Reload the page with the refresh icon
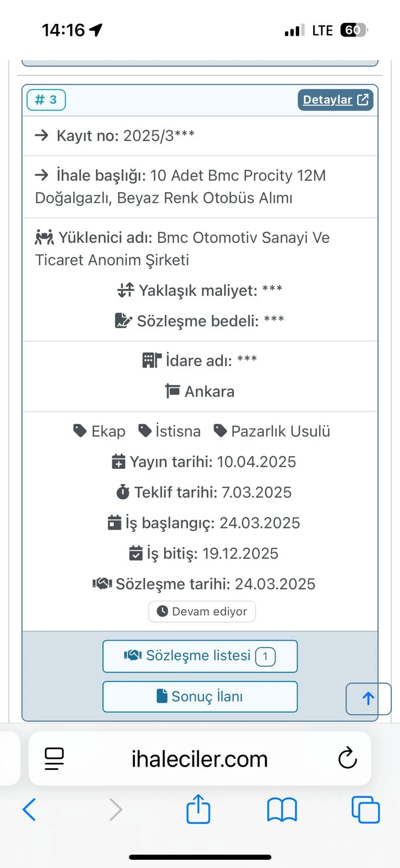The width and height of the screenshot is (400, 868). click(x=347, y=758)
